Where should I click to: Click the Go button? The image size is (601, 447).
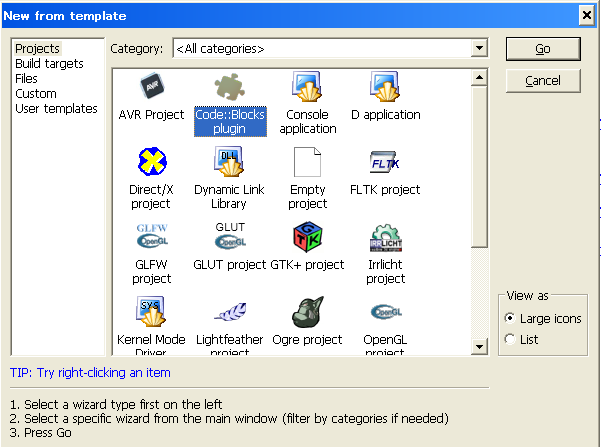(x=543, y=49)
